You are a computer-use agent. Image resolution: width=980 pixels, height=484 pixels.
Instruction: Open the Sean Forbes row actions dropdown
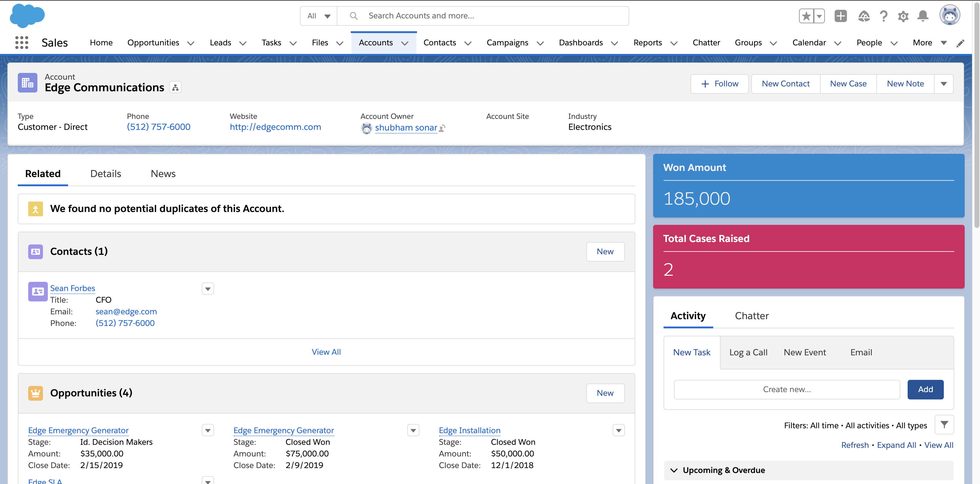(x=208, y=289)
